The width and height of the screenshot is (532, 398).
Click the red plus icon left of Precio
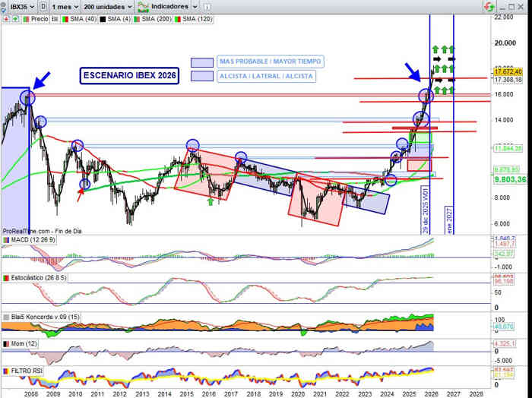(6, 17)
